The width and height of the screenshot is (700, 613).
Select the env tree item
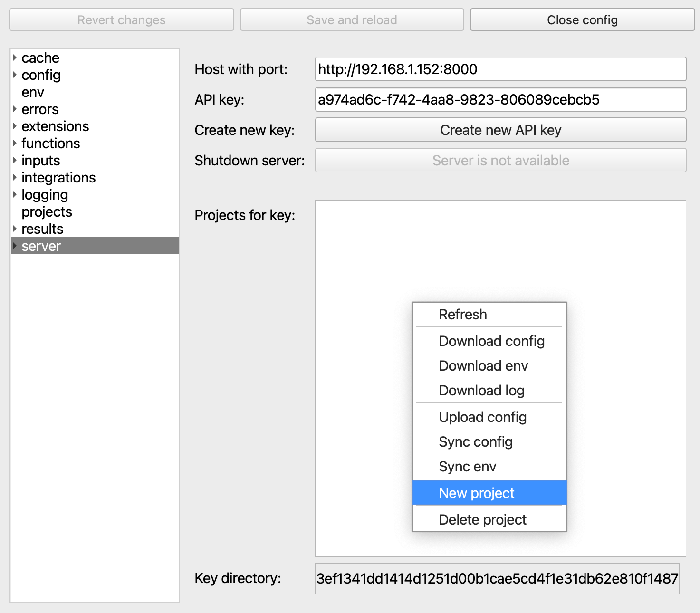[x=33, y=92]
